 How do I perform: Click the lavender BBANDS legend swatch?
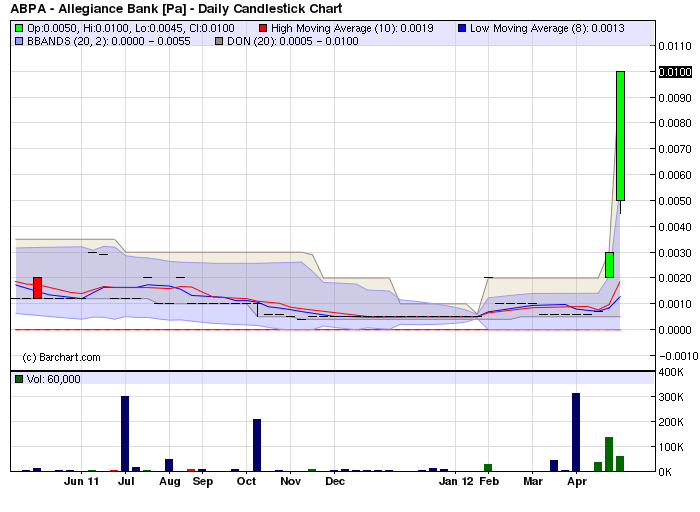click(19, 42)
